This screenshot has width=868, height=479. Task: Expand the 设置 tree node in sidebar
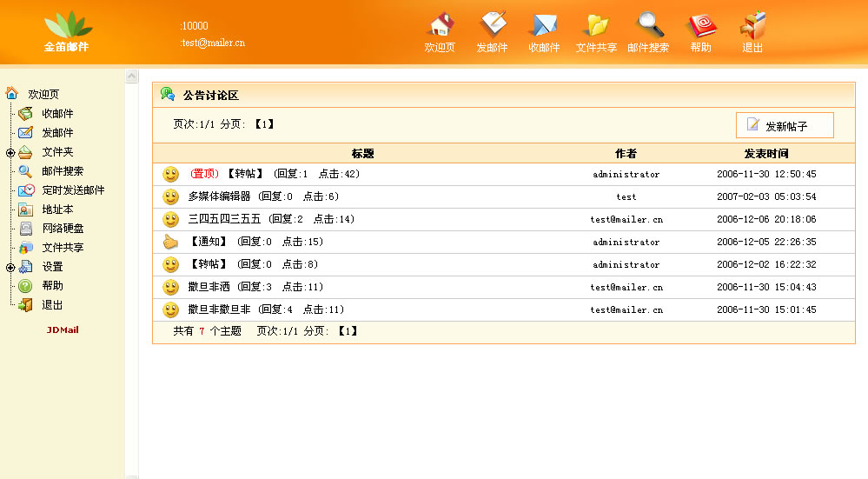point(10,267)
